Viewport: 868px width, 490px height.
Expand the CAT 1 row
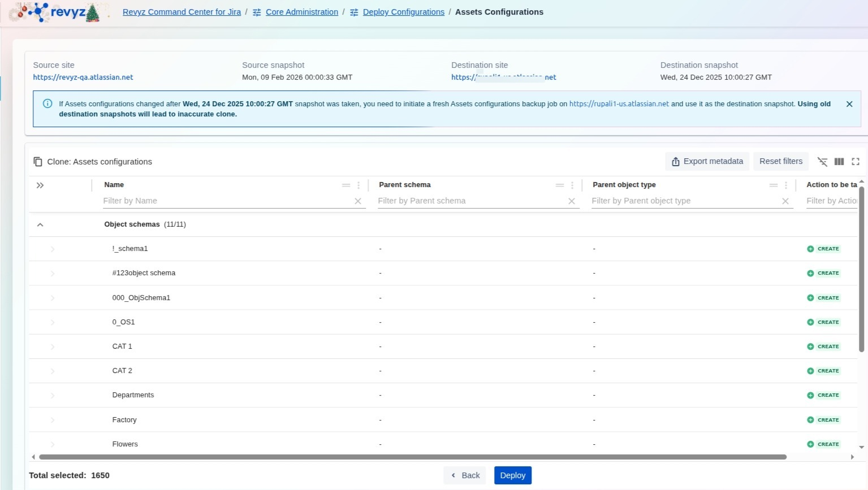coord(53,347)
